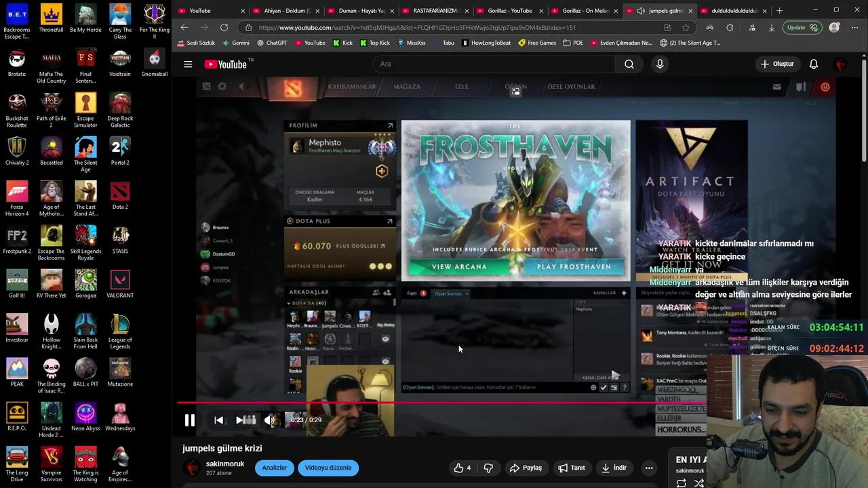Open YouTube notifications bell
Viewport: 868px width, 488px height.
pyautogui.click(x=814, y=64)
